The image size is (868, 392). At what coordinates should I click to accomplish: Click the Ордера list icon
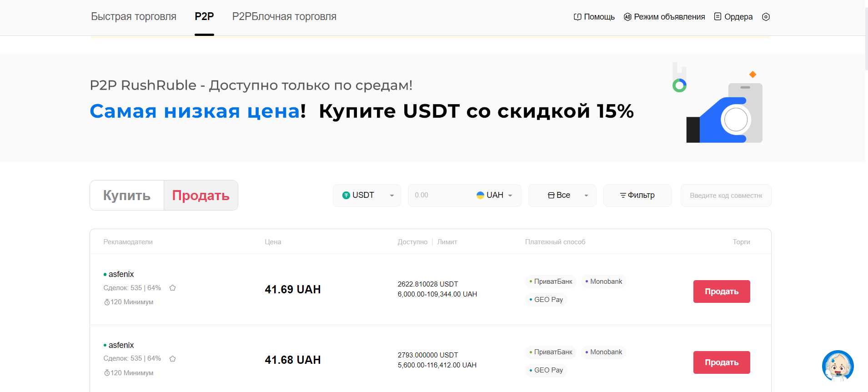click(718, 17)
